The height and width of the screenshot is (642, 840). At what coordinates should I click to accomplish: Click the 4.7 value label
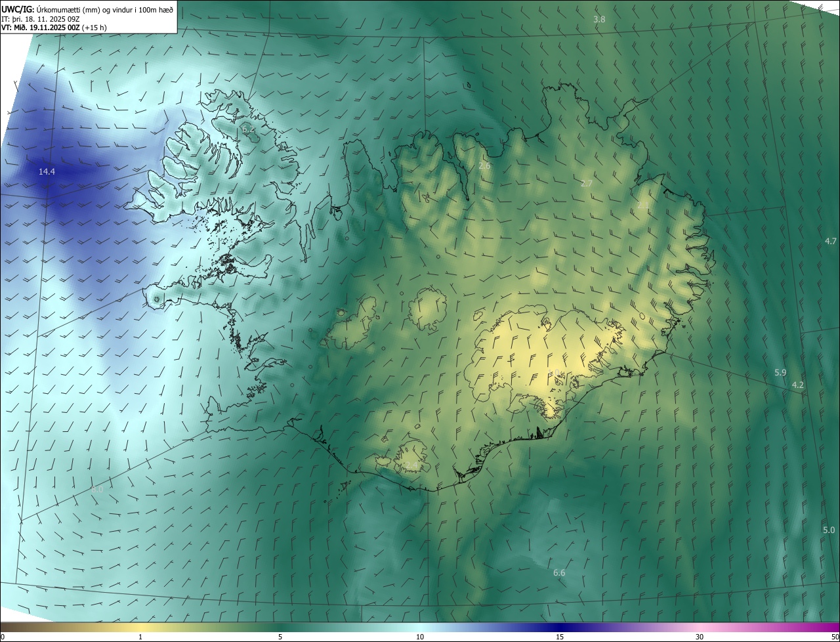pos(831,241)
